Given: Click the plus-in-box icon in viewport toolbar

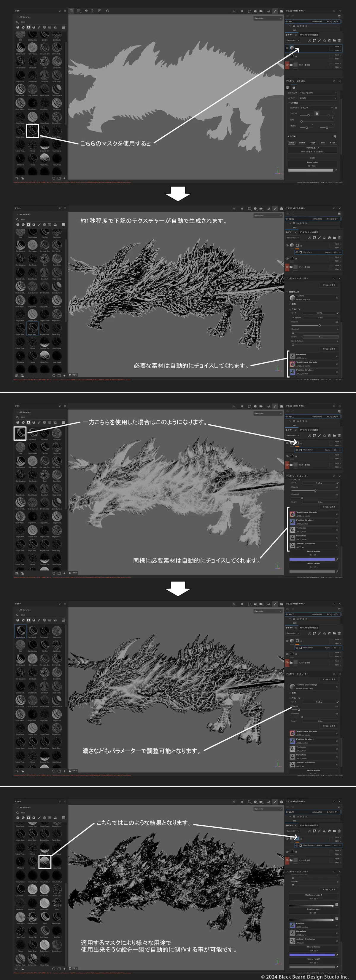Looking at the screenshot, I should pos(100,11).
